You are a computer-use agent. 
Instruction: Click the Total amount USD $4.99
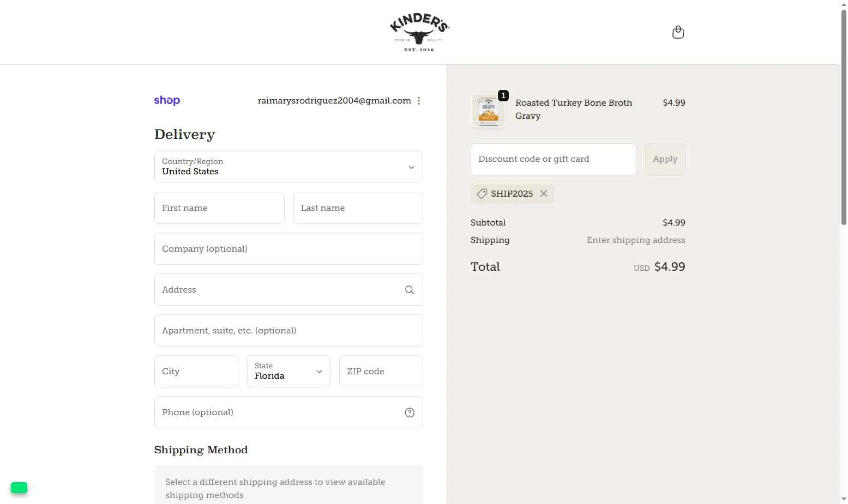(659, 267)
